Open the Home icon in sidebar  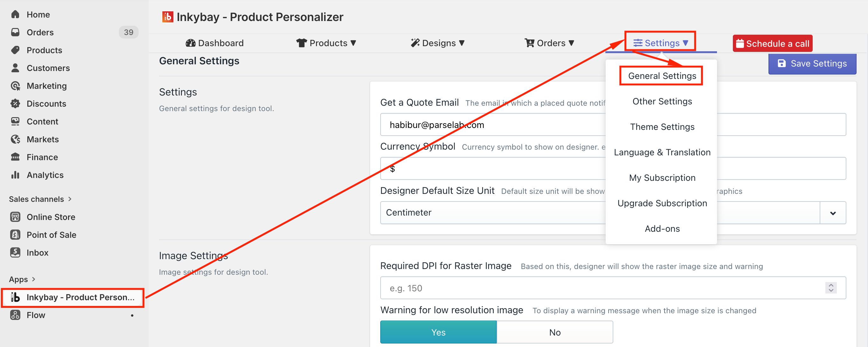[15, 15]
